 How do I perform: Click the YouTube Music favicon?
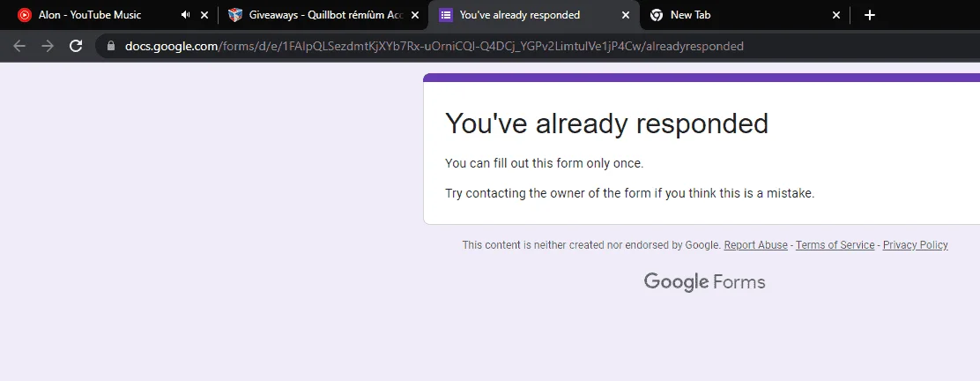point(25,15)
